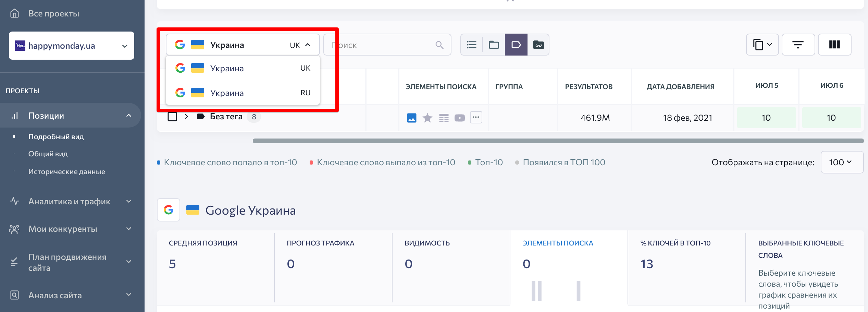Image resolution: width=868 pixels, height=312 pixels.
Task: Click the video SERP feature icon
Action: (460, 118)
